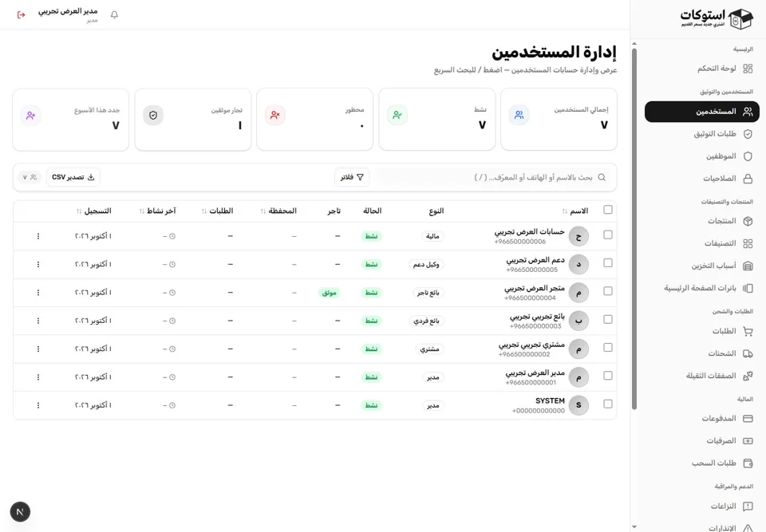Sort table by المحفظة column
Viewport: 766px width, 532px height.
[x=278, y=211]
